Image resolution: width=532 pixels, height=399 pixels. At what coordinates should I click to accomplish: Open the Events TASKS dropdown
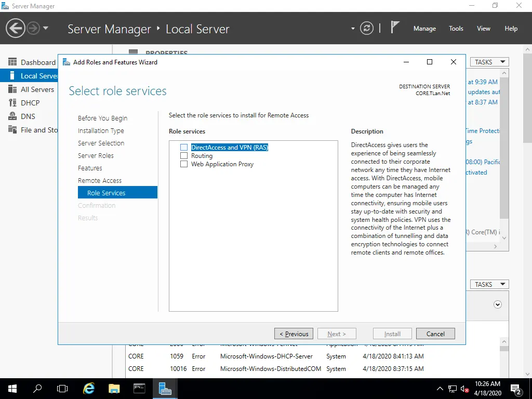tap(489, 284)
